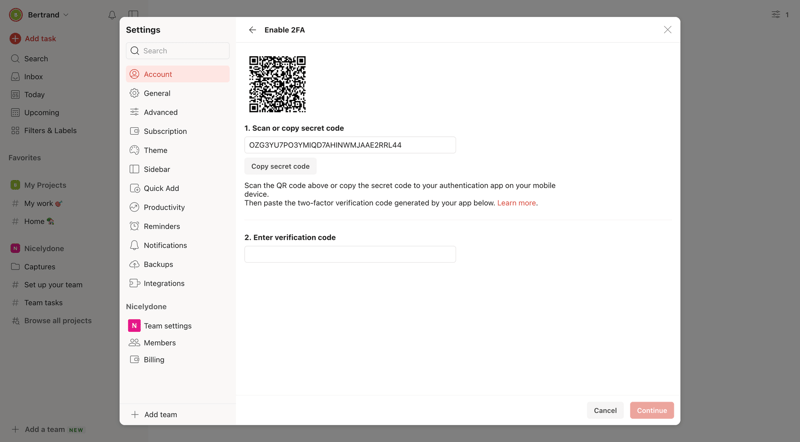Image resolution: width=800 pixels, height=442 pixels.
Task: Click the QR code image
Action: 277,84
